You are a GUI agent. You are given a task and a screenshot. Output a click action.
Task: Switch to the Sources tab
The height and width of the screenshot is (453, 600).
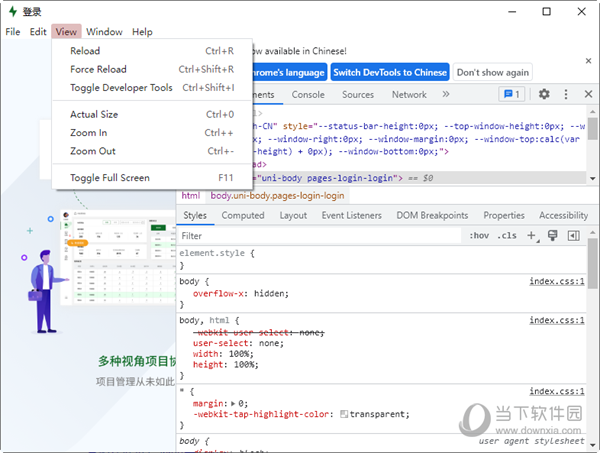[x=358, y=95]
